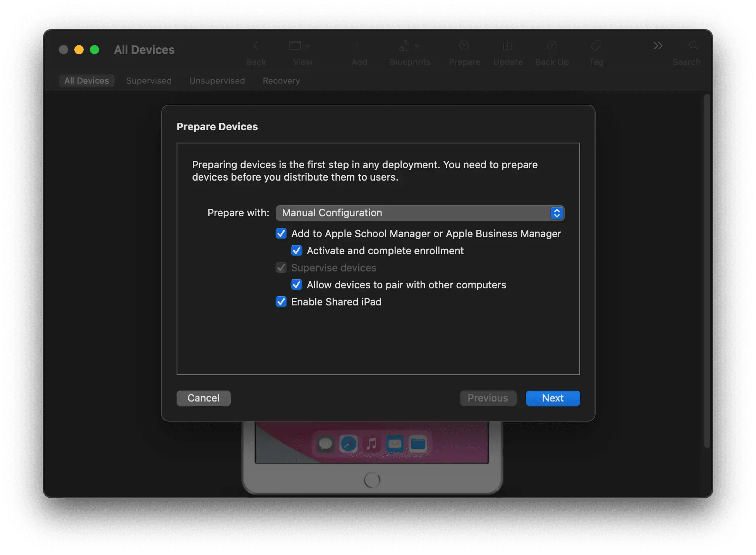Screen dimensions: 756x555
Task: Click the Music icon on iPad dock
Action: point(371,444)
